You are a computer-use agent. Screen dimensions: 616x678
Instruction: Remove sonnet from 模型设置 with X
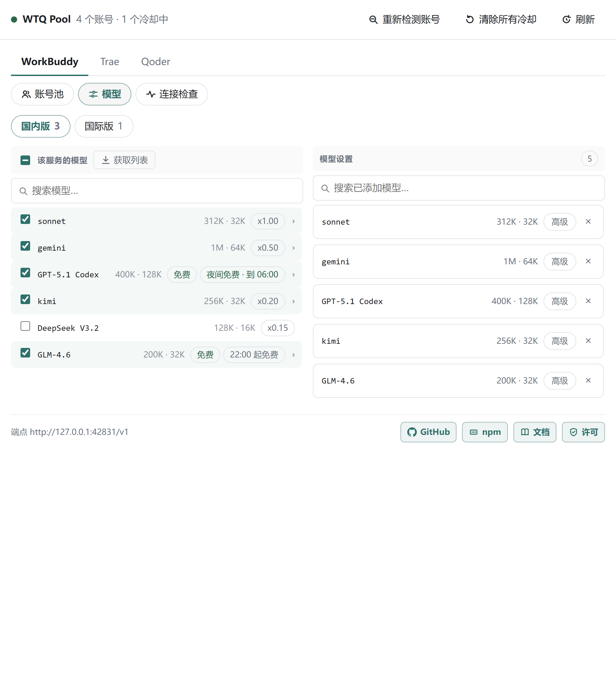click(588, 222)
